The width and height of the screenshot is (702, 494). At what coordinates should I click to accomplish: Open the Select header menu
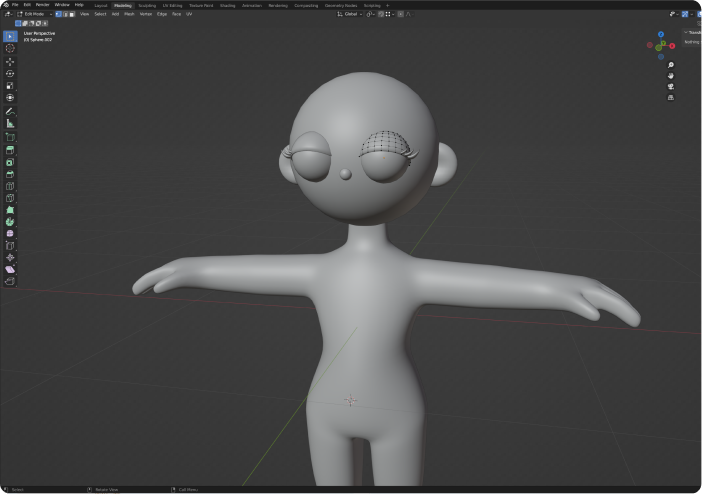100,14
